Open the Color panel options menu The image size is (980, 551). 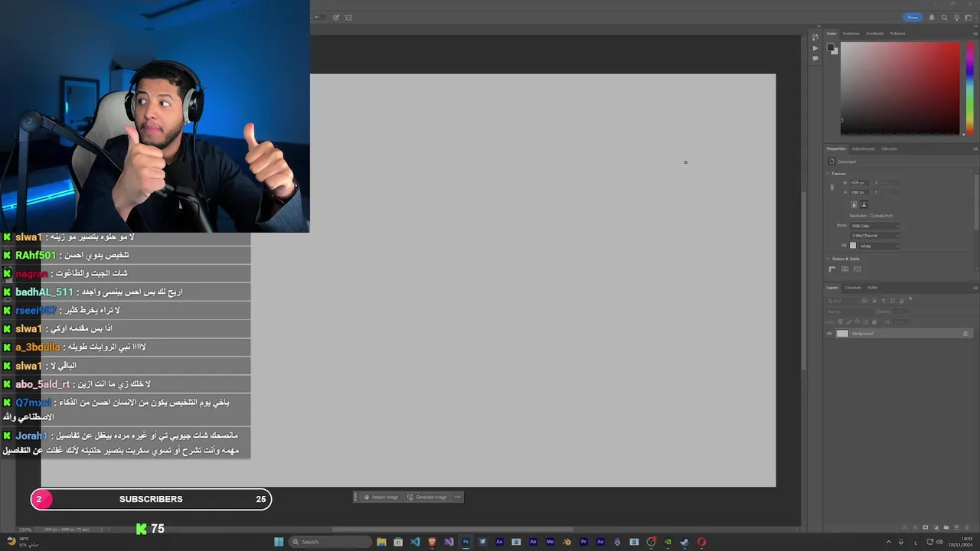click(975, 34)
